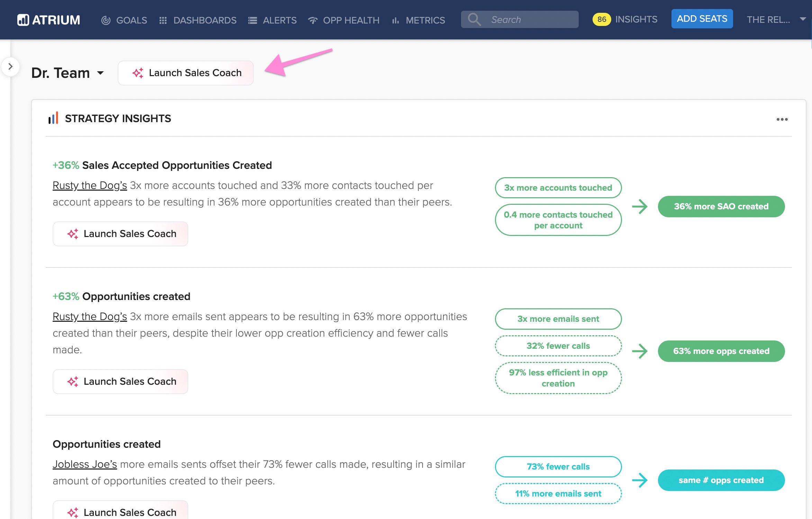Open the Goals menu item
Screen dimensions: 812x519
coord(124,20)
